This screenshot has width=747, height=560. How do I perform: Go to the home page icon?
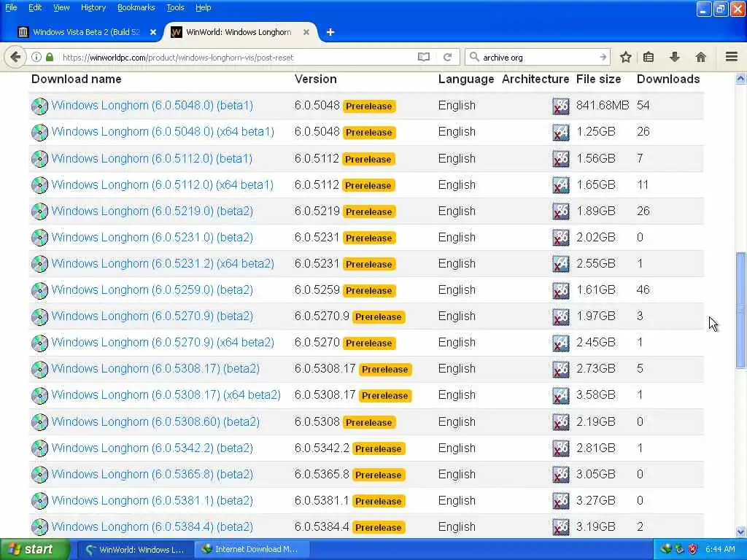[700, 57]
